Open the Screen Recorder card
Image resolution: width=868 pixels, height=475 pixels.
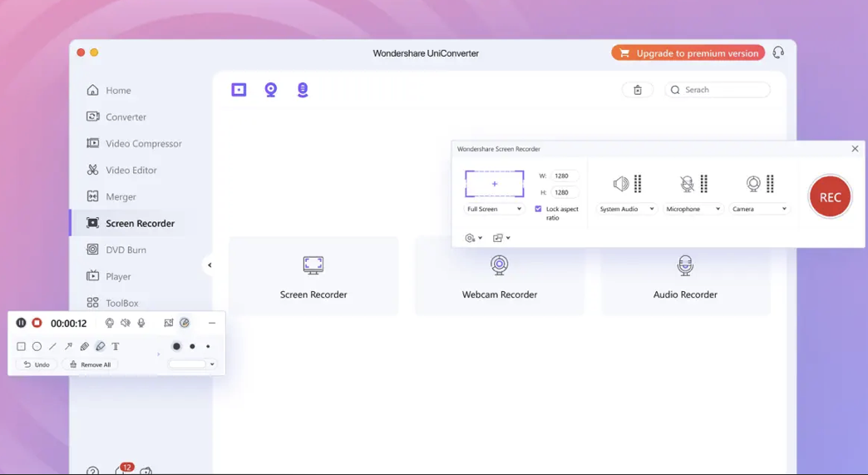313,276
